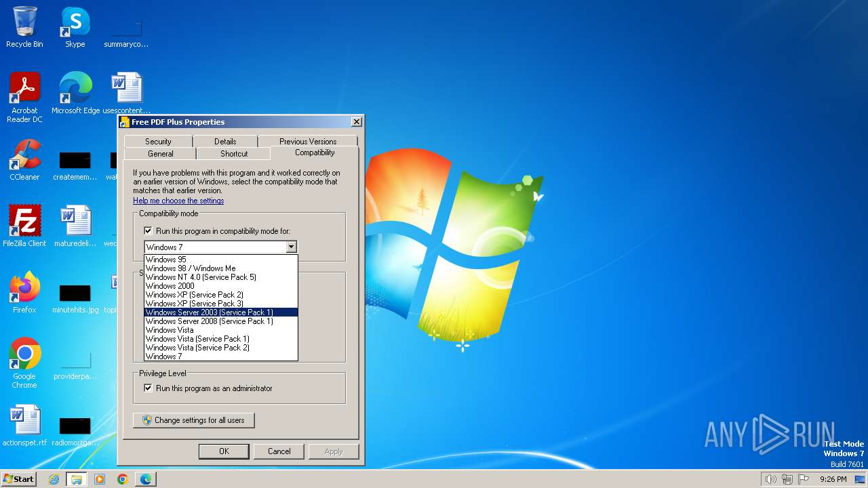Image resolution: width=868 pixels, height=488 pixels.
Task: Collapse the Windows 7 compatibility dropdown arrow
Action: pyautogui.click(x=291, y=247)
